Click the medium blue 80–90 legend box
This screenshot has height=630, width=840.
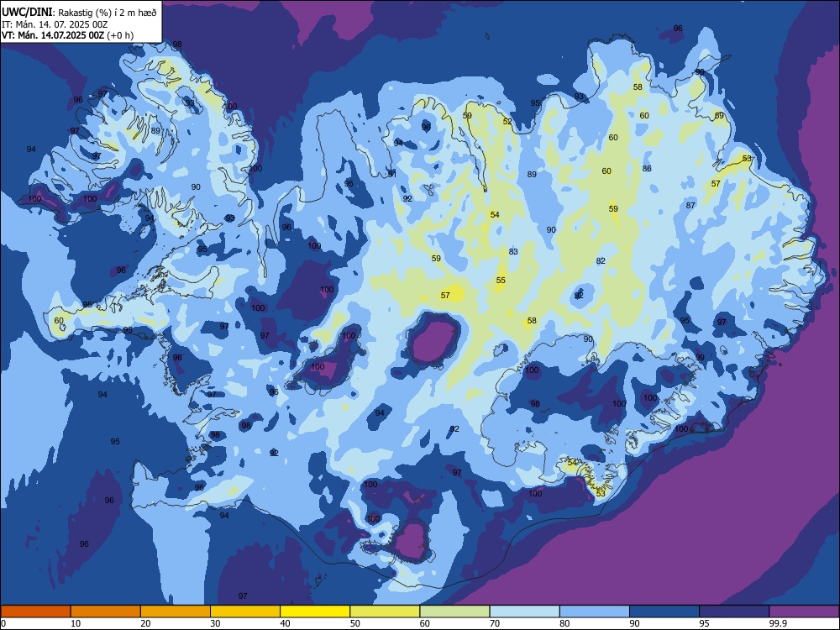click(595, 612)
